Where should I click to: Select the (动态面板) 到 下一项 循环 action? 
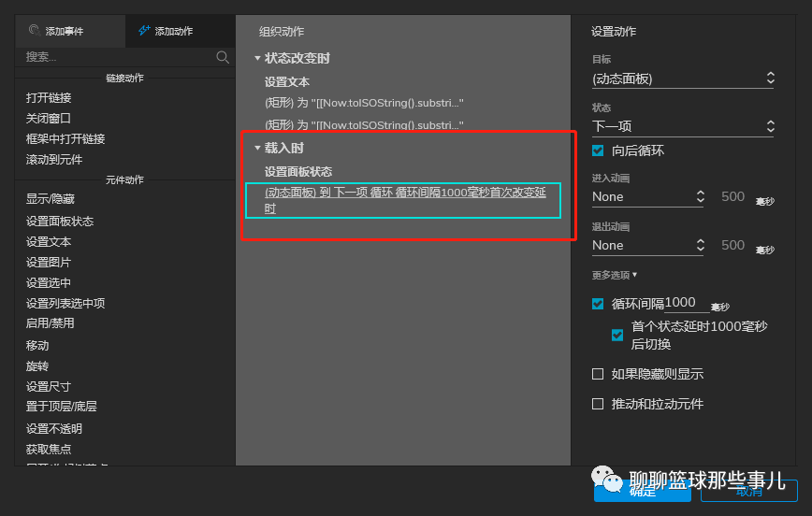coord(403,200)
